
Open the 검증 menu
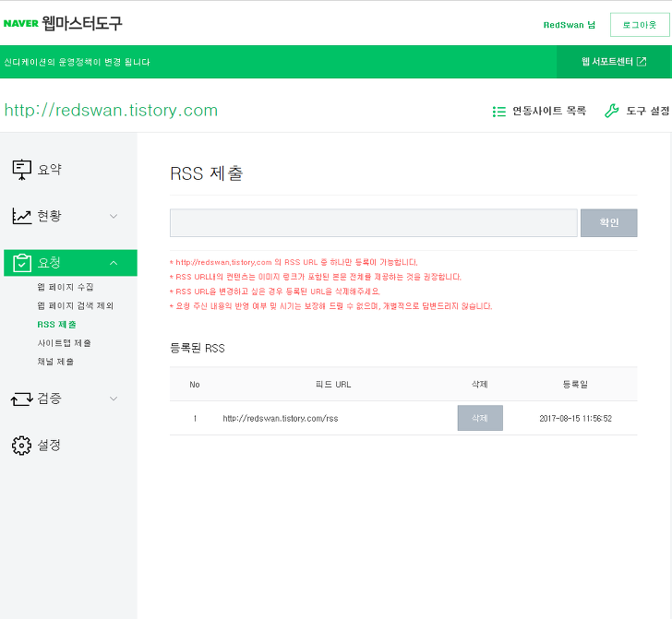(50, 399)
